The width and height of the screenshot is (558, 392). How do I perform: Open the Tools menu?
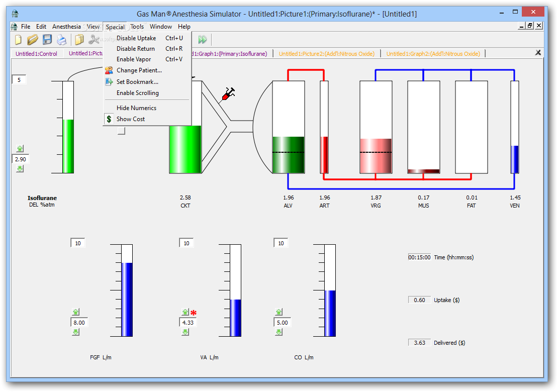pos(137,27)
